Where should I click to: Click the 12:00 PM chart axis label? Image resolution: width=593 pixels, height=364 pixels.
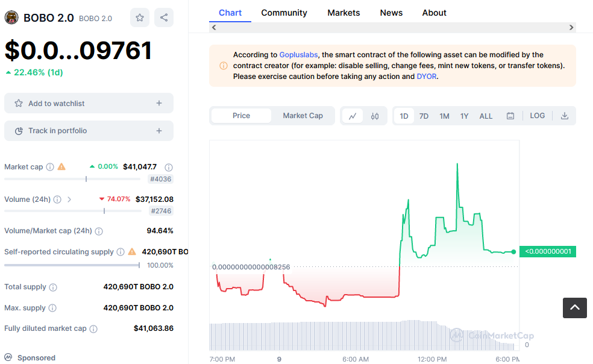click(432, 359)
